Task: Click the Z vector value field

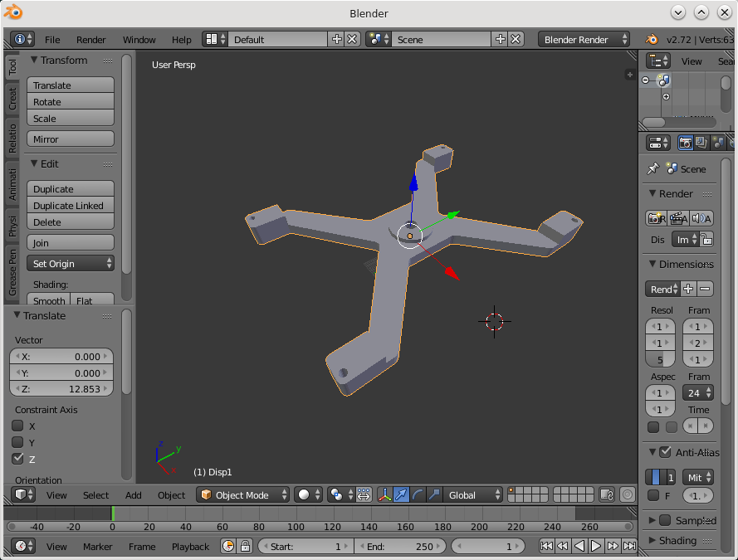Action: pos(61,389)
